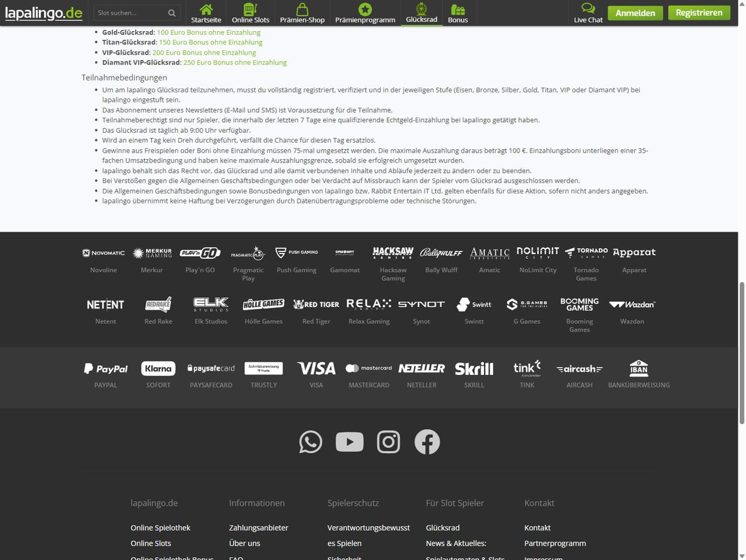Click the Visa payment logo
The image size is (746, 560).
coord(316,368)
